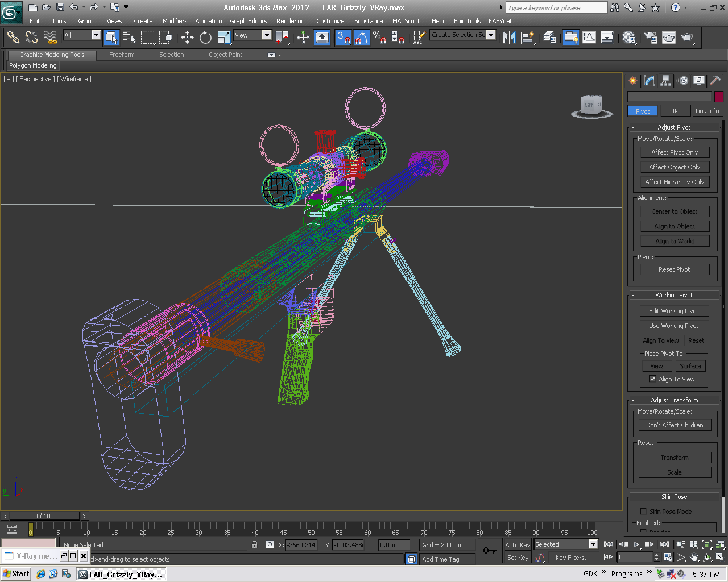Switch to the IK tab

pyautogui.click(x=675, y=111)
